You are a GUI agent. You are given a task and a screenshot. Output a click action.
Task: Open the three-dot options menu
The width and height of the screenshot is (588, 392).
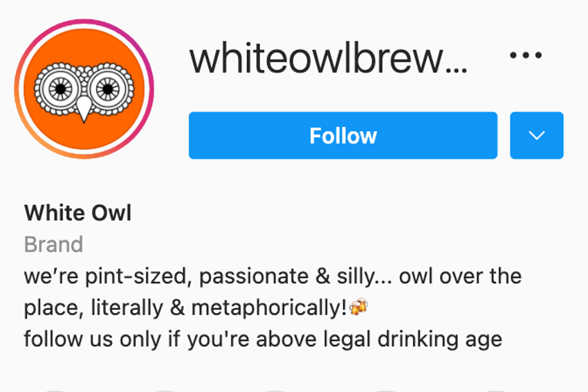click(x=526, y=55)
